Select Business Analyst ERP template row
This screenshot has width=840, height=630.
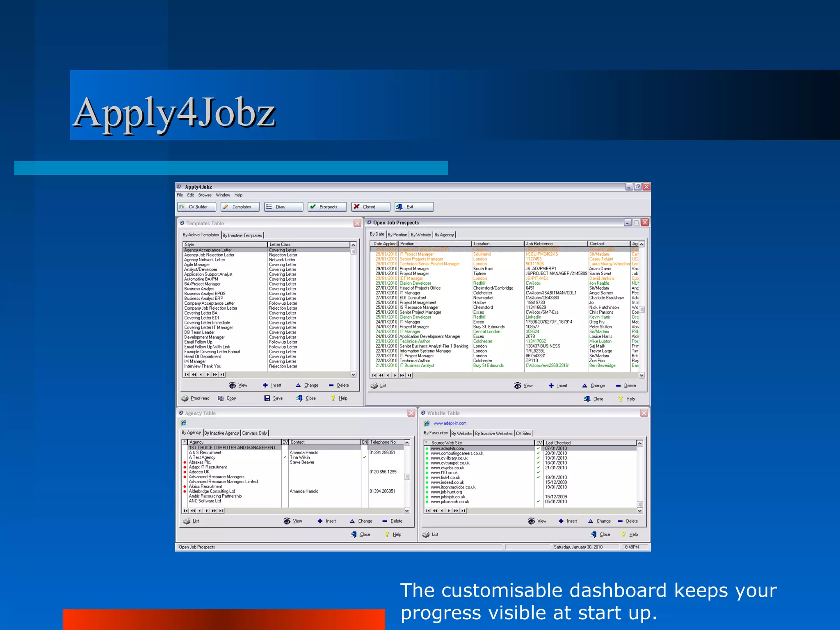[x=267, y=299]
